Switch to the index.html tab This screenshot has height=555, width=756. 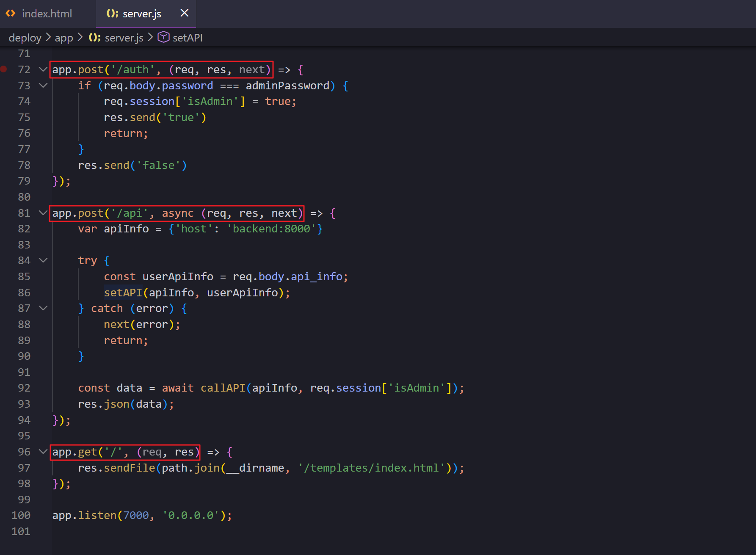point(47,14)
